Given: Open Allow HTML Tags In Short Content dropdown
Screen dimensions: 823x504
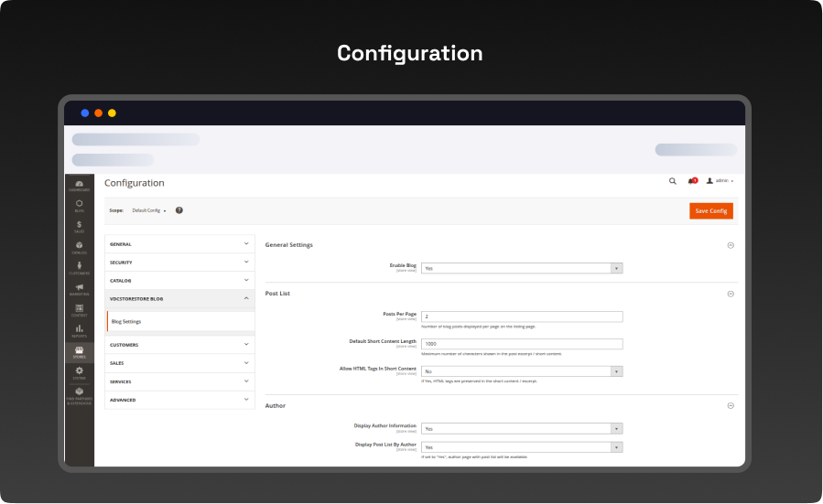Looking at the screenshot, I should (522, 371).
